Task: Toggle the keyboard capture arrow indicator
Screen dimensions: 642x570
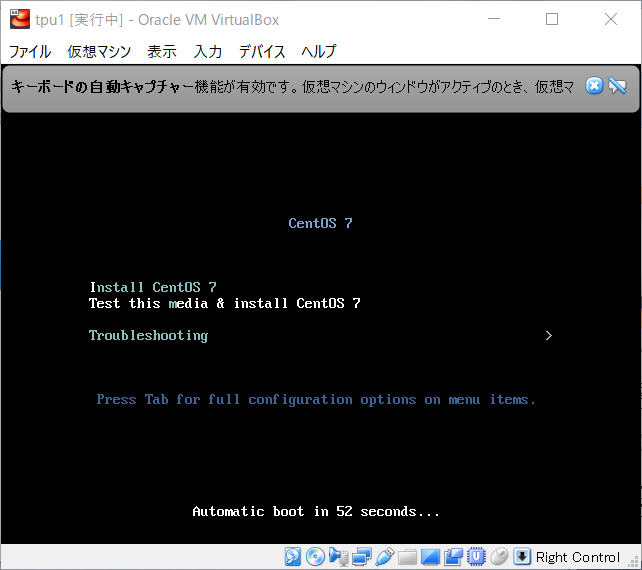Action: (x=521, y=557)
